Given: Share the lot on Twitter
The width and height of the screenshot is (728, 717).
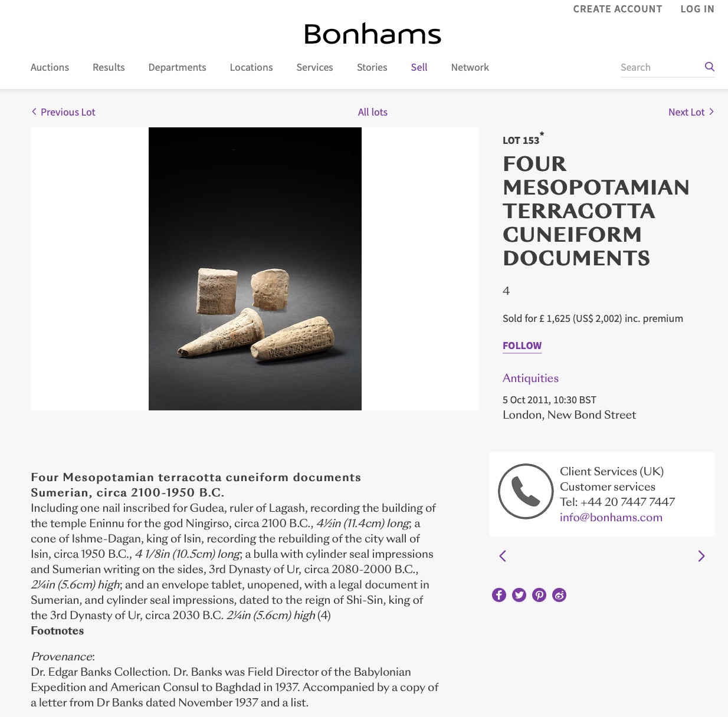Looking at the screenshot, I should point(519,595).
